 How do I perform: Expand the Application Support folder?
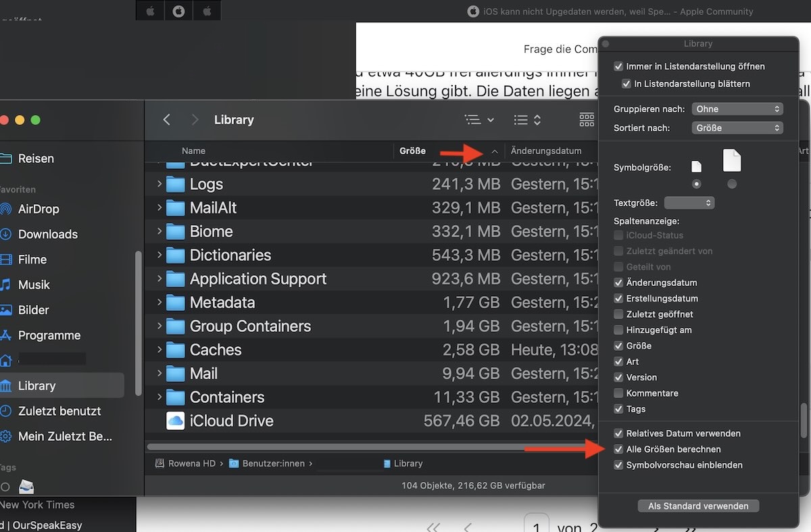pyautogui.click(x=159, y=279)
